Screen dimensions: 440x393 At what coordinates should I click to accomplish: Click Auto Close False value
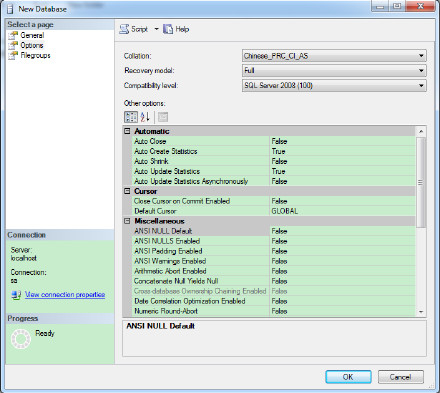(x=342, y=141)
